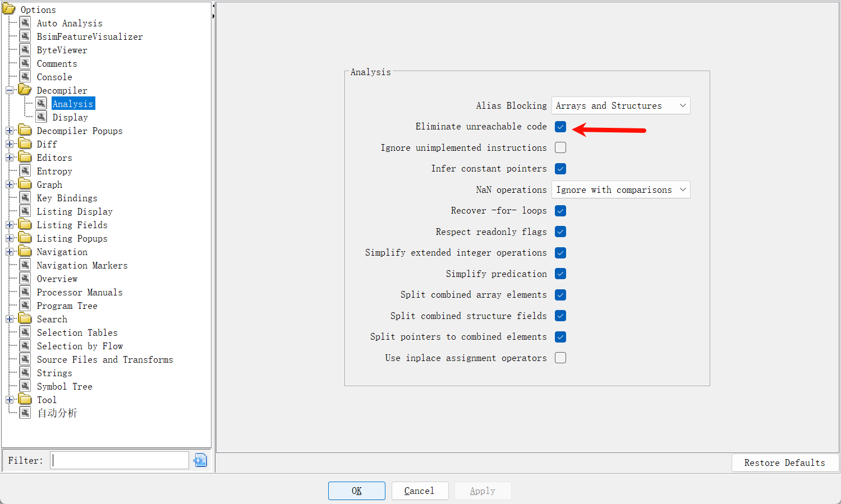The image size is (841, 504).
Task: Enable Ignore unimplemented instructions checkbox
Action: [x=560, y=147]
